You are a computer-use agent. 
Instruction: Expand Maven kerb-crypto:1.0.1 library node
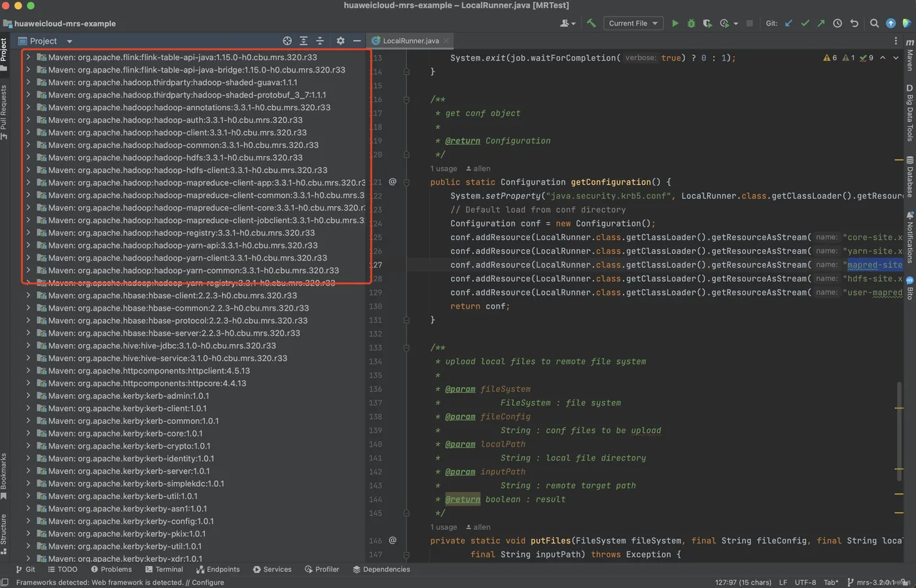pos(28,446)
